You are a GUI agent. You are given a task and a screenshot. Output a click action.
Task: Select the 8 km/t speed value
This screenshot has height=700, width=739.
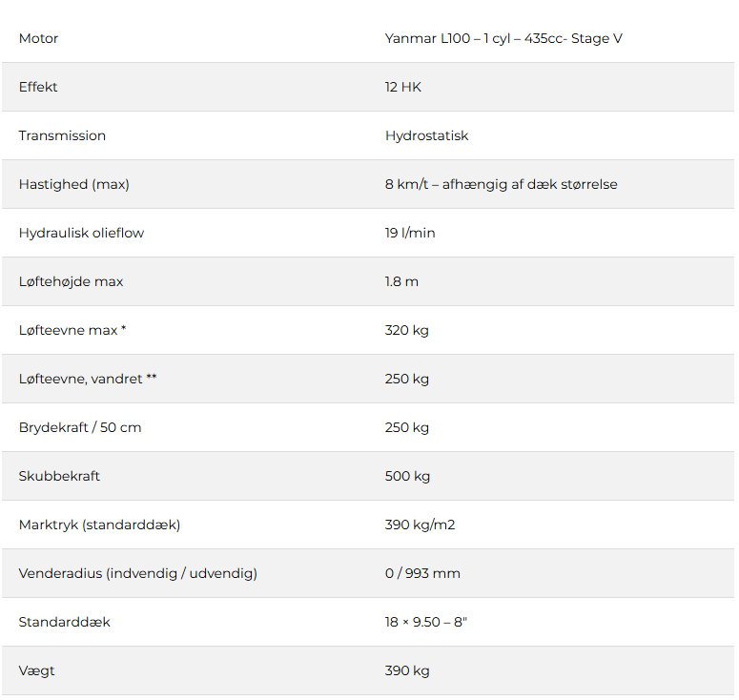(501, 184)
